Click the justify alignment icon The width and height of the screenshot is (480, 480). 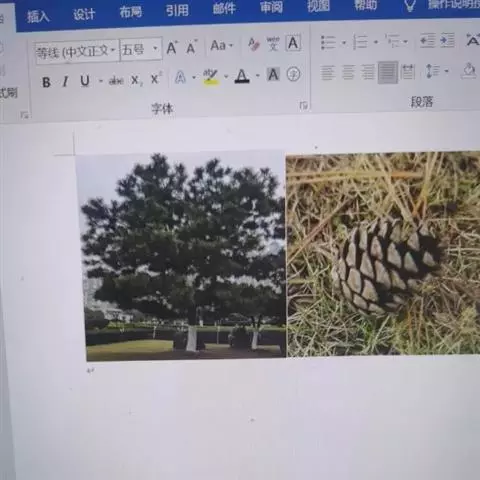click(388, 72)
